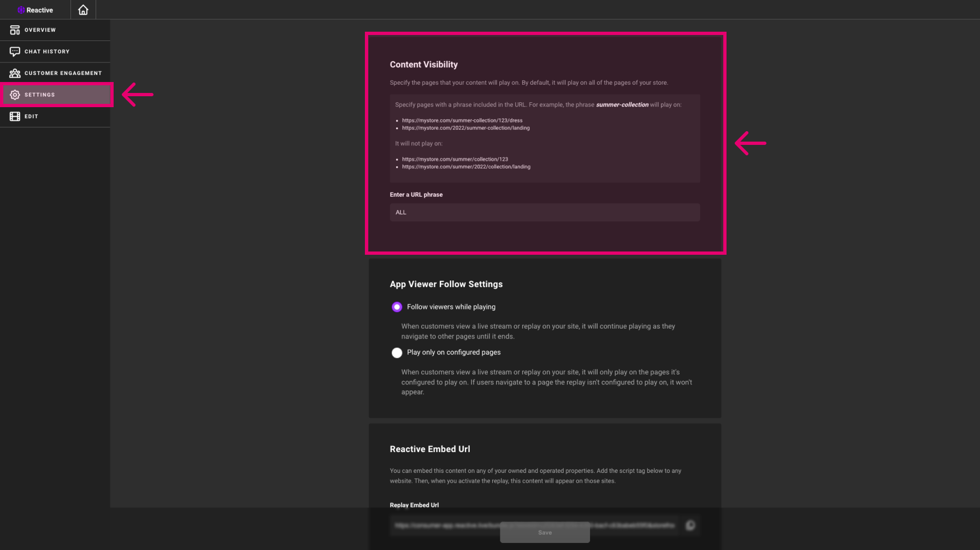The image size is (980, 550).
Task: Focus the 'Enter a URL phrase' input field
Action: click(545, 212)
